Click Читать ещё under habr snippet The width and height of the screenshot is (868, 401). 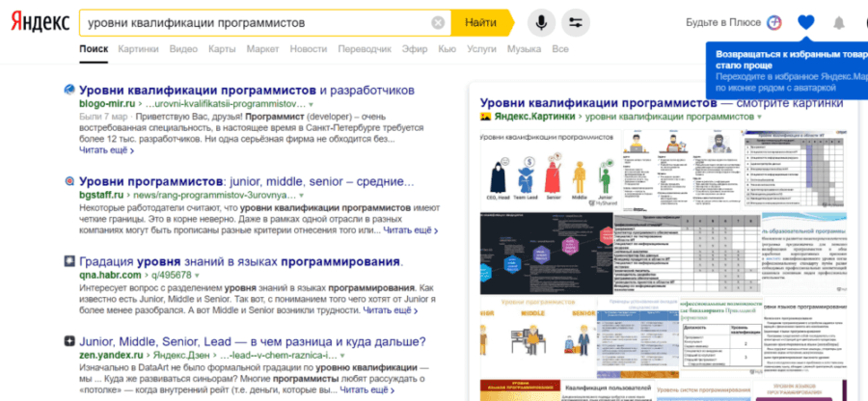(x=391, y=310)
